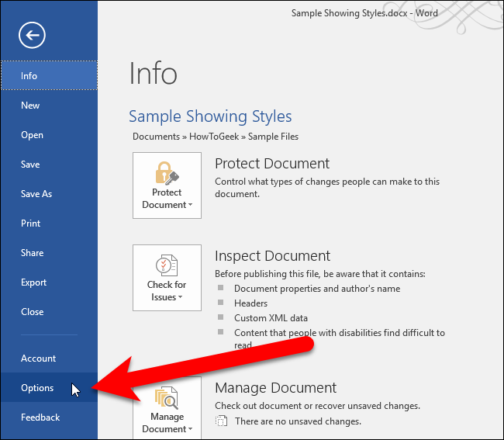Expand the Manage Document dropdown

coord(167,423)
